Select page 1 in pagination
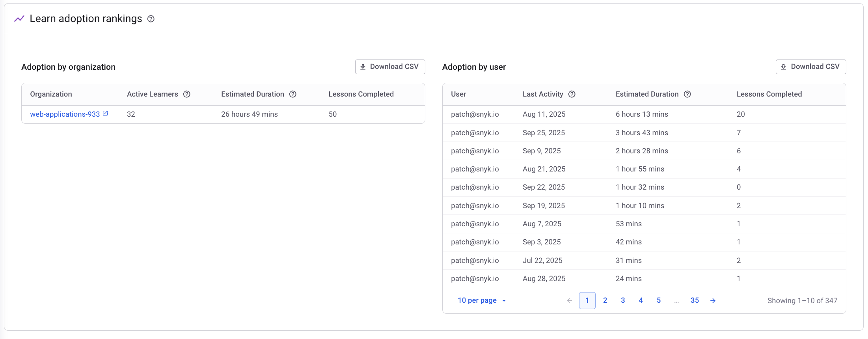The image size is (868, 339). (587, 300)
